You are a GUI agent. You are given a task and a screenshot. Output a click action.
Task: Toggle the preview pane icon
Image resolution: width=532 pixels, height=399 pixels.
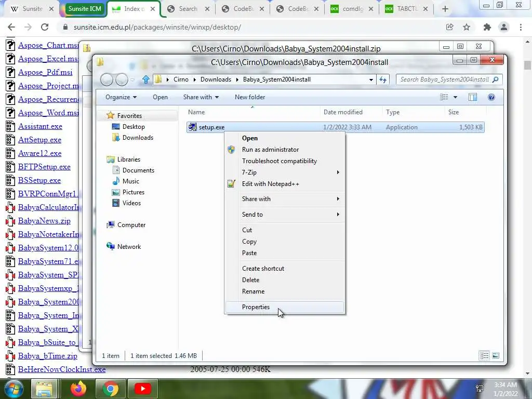(473, 97)
